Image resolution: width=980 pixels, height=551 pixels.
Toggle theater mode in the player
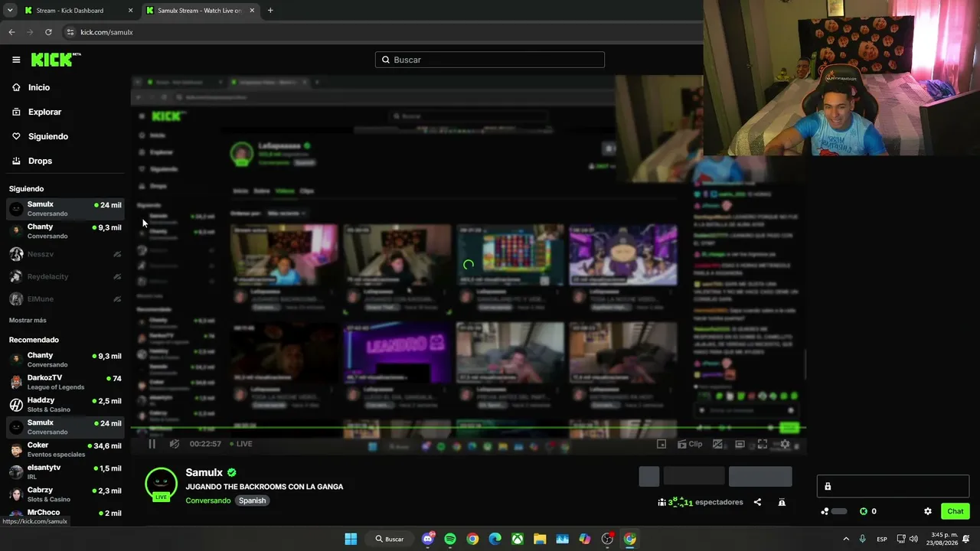point(740,444)
